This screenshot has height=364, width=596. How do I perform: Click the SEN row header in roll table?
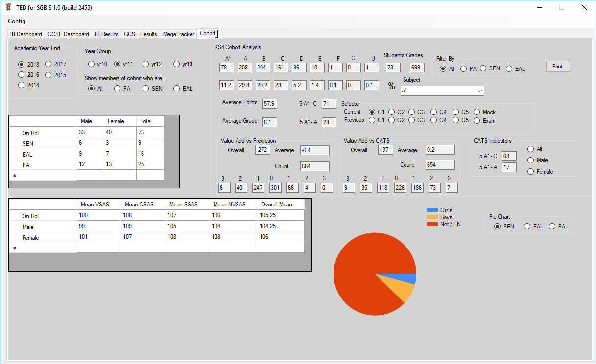point(43,143)
